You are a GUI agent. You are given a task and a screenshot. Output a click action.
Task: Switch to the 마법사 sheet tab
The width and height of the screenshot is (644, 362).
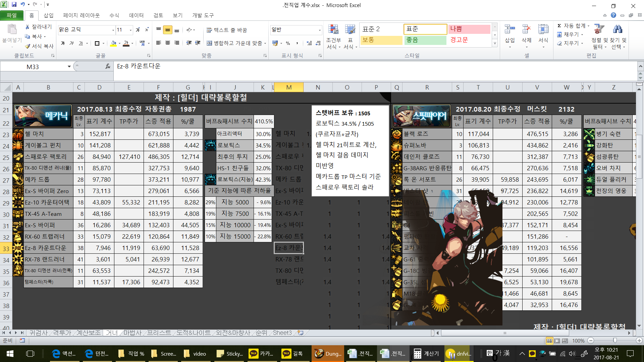pyautogui.click(x=132, y=333)
